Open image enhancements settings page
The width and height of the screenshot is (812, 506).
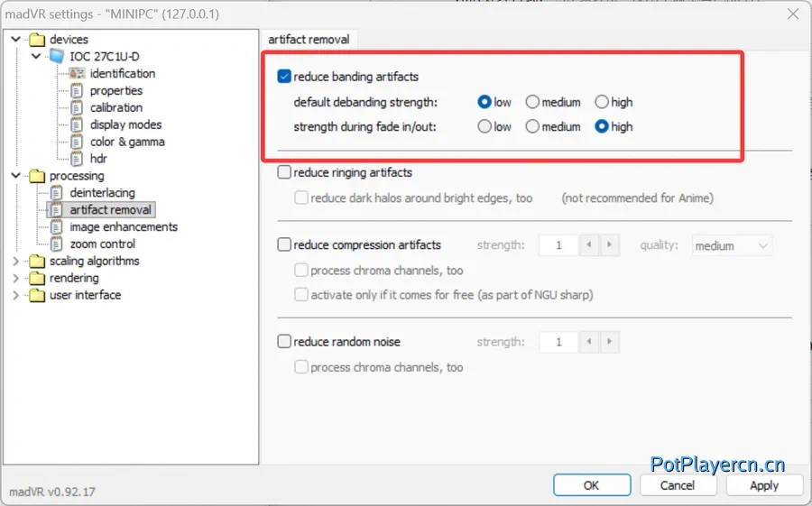coord(124,227)
